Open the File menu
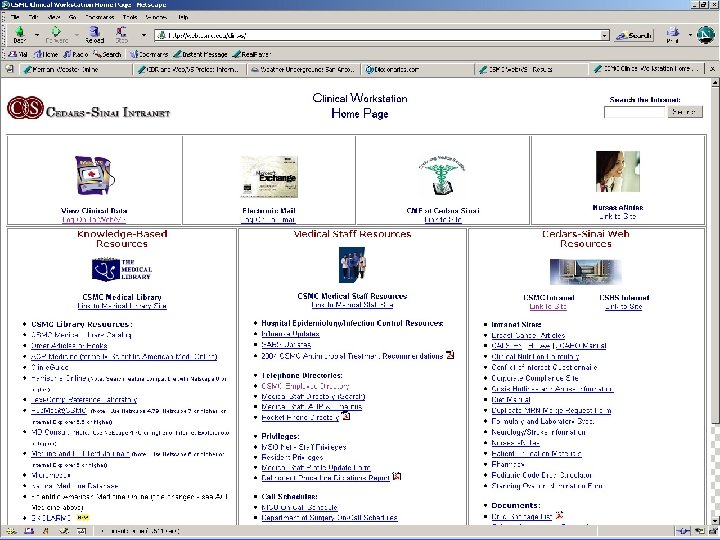 pyautogui.click(x=15, y=17)
